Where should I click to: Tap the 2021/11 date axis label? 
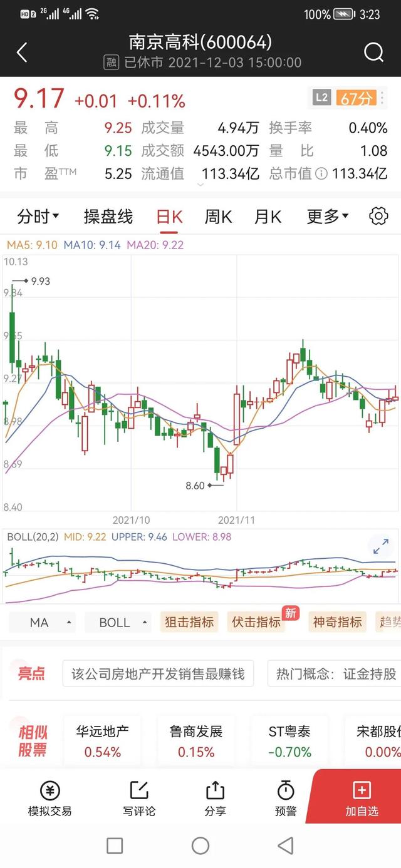click(x=237, y=520)
